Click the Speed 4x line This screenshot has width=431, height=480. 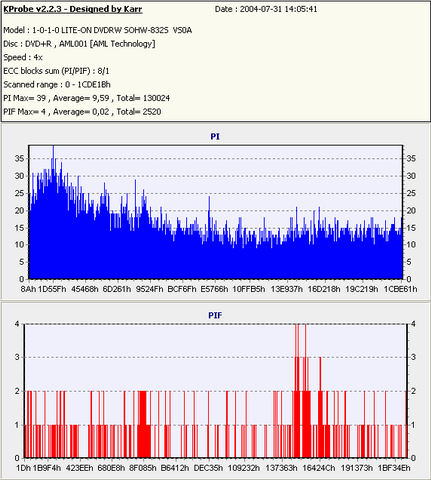(x=23, y=57)
